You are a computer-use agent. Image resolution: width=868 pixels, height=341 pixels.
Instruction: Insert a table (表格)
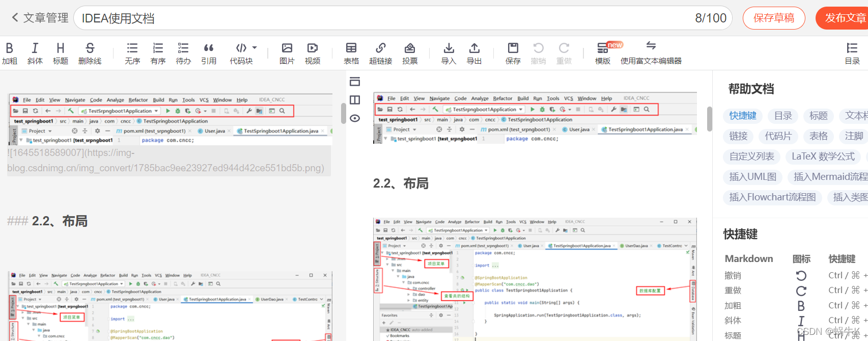[x=351, y=54]
